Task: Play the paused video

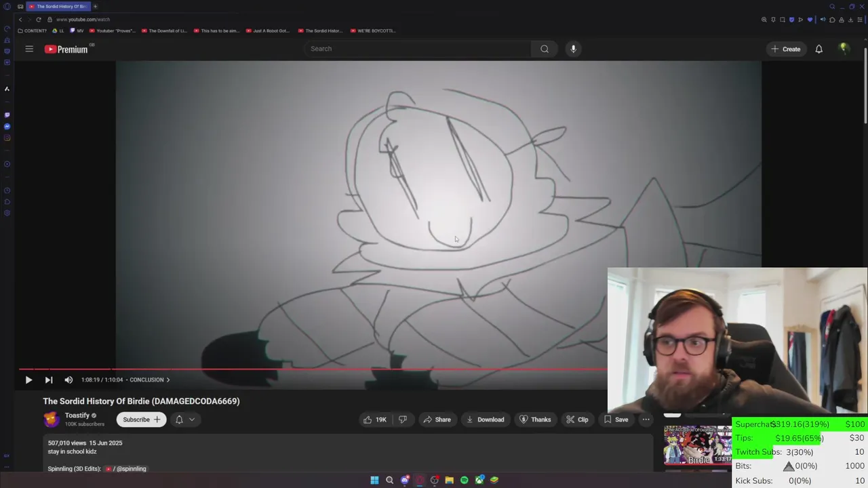Action: click(28, 380)
